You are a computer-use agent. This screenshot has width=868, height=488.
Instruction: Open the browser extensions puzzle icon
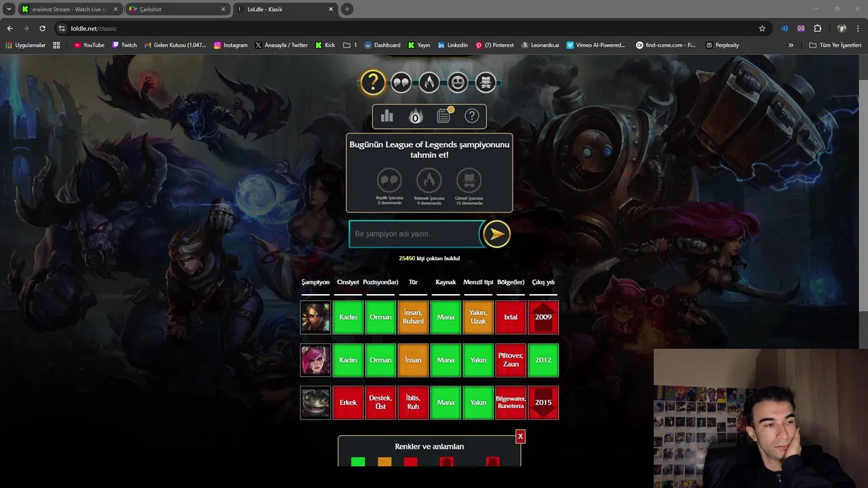(x=817, y=28)
